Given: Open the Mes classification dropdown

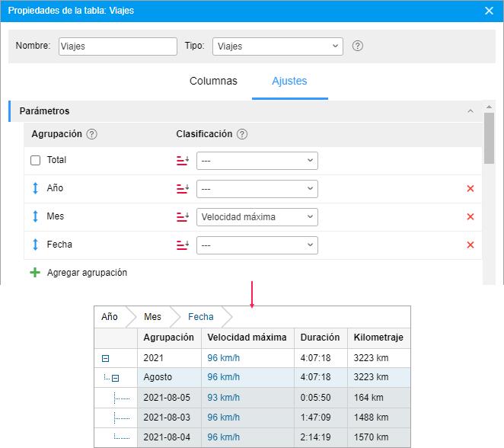Looking at the screenshot, I should [x=257, y=217].
